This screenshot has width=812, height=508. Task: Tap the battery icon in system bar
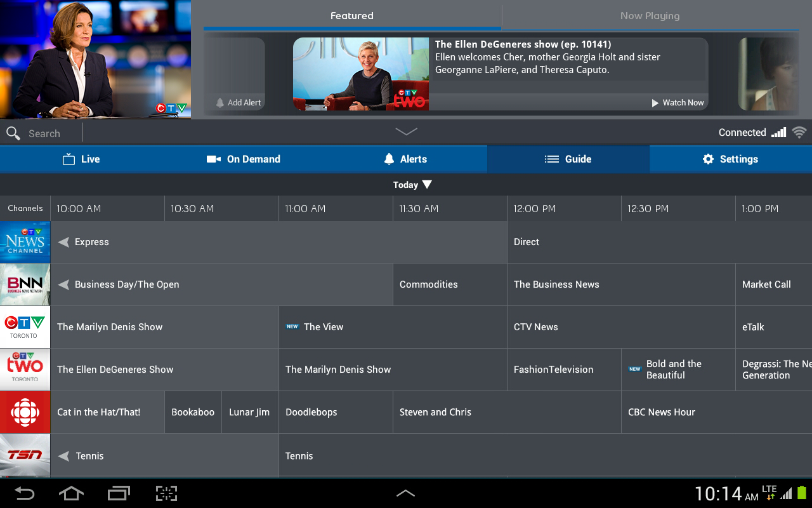(801, 493)
